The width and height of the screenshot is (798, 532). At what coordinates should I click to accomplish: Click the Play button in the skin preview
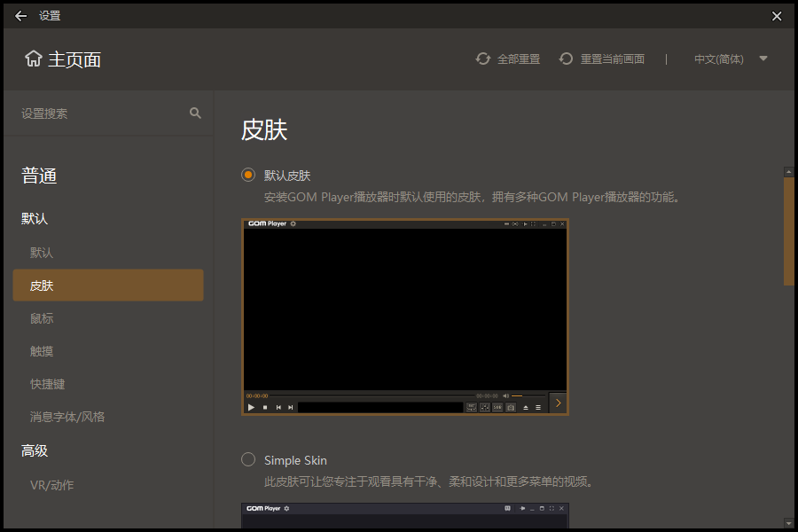point(251,407)
